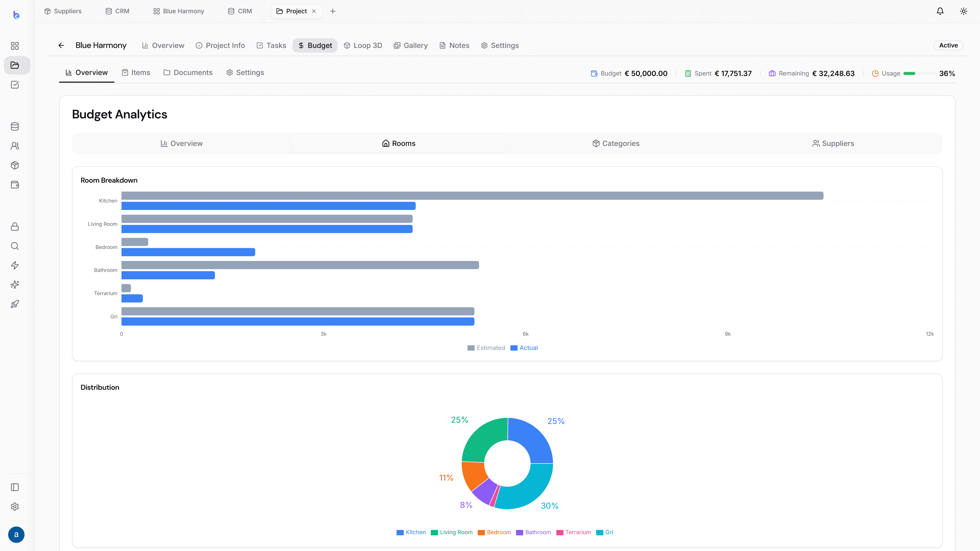Close the Project tab
The height and width of the screenshot is (551, 980).
(314, 11)
